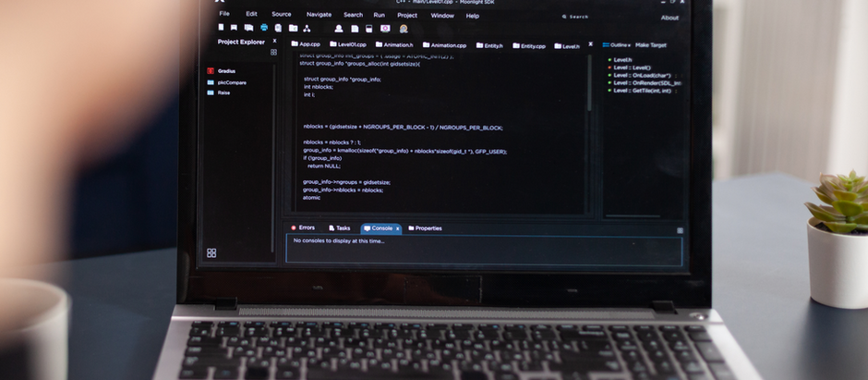Click the red Gradius project icon
This screenshot has width=868, height=380.
coord(211,71)
